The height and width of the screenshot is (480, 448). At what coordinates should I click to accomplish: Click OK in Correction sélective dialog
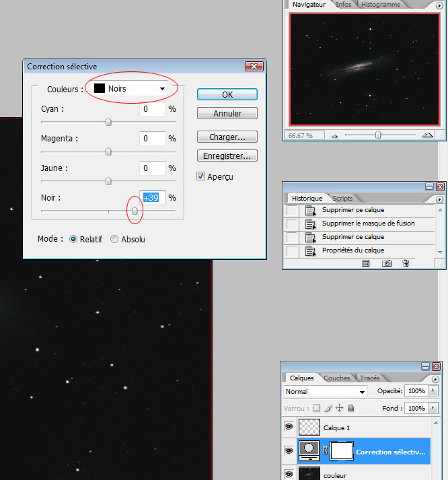(227, 95)
